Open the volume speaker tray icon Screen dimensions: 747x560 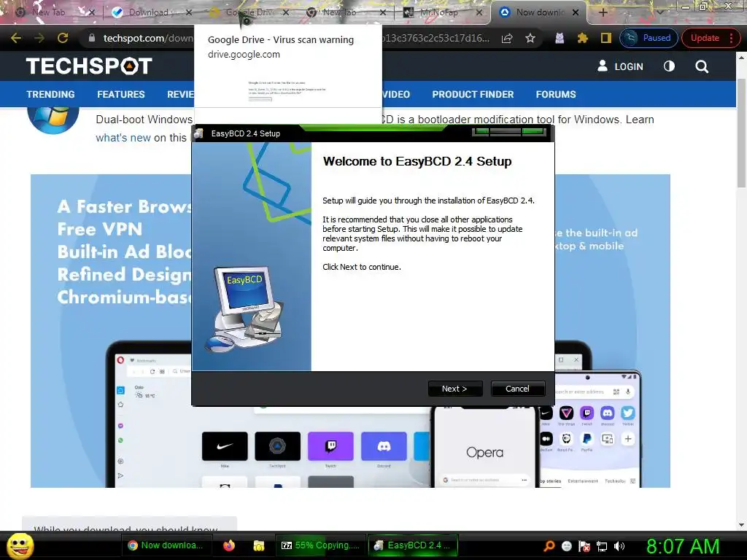pyautogui.click(x=619, y=546)
